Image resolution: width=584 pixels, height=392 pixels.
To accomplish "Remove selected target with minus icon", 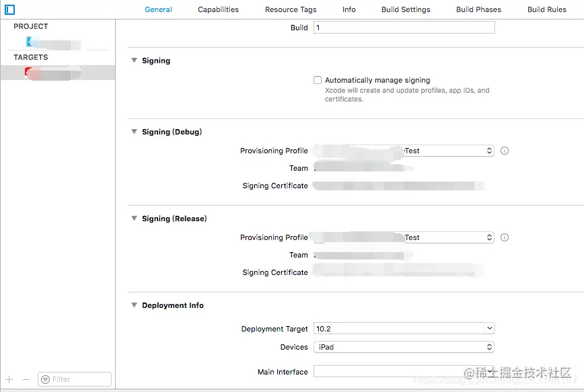I will coord(26,380).
